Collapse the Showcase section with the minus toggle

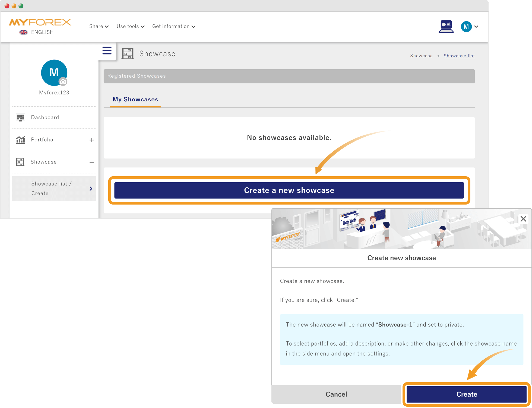92,162
